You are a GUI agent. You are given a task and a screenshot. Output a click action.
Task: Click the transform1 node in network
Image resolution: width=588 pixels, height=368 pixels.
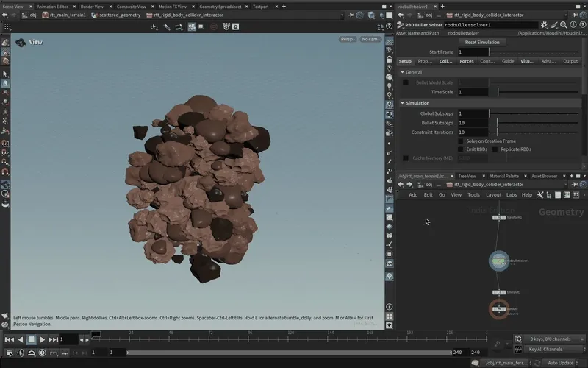[x=499, y=217]
